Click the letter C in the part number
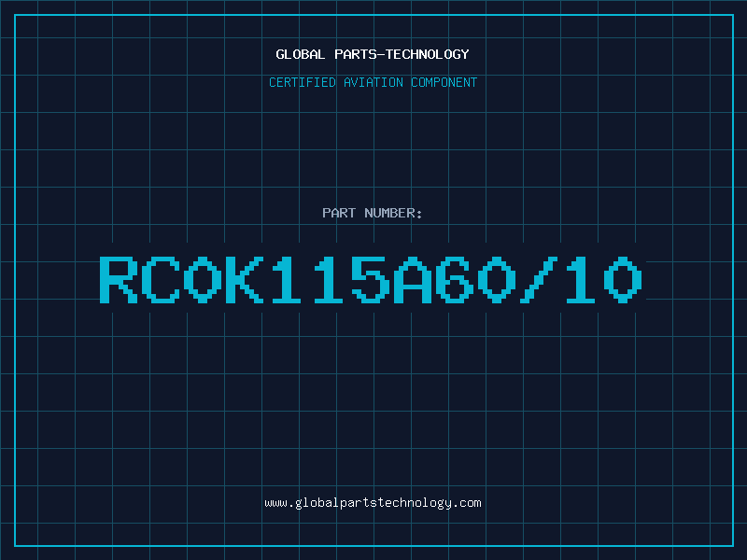Image resolution: width=747 pixels, height=560 pixels. point(161,279)
